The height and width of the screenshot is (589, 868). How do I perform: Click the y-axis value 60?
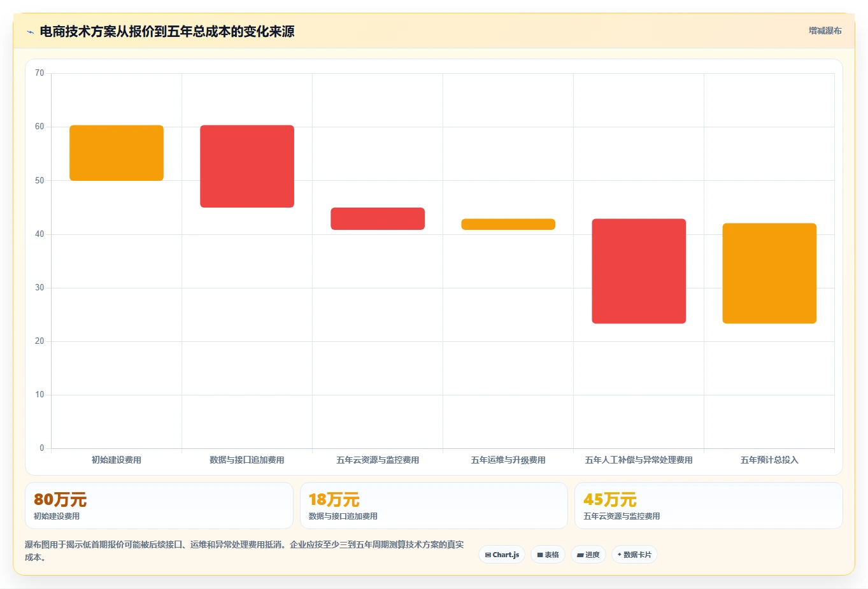click(39, 127)
